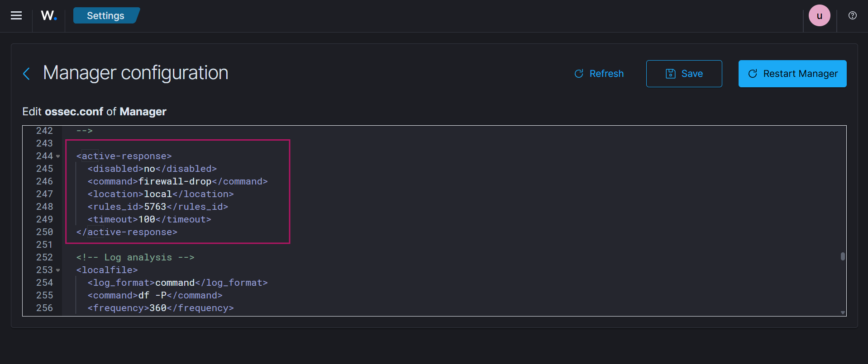
Task: Fold the localfile block at line 253
Action: [58, 270]
